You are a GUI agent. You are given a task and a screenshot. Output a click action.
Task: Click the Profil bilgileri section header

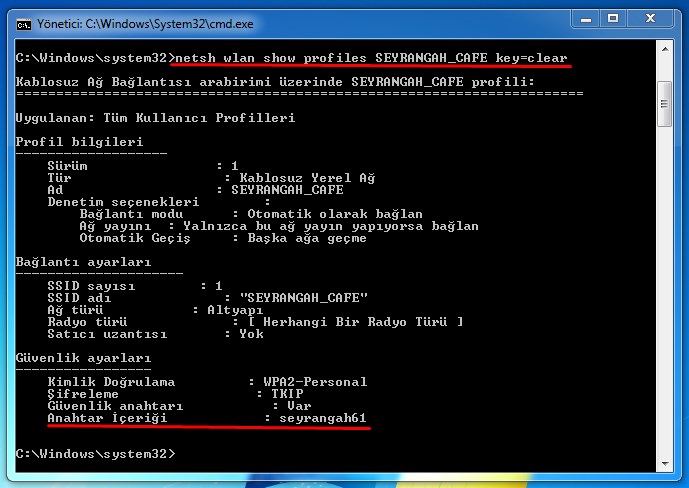click(79, 142)
